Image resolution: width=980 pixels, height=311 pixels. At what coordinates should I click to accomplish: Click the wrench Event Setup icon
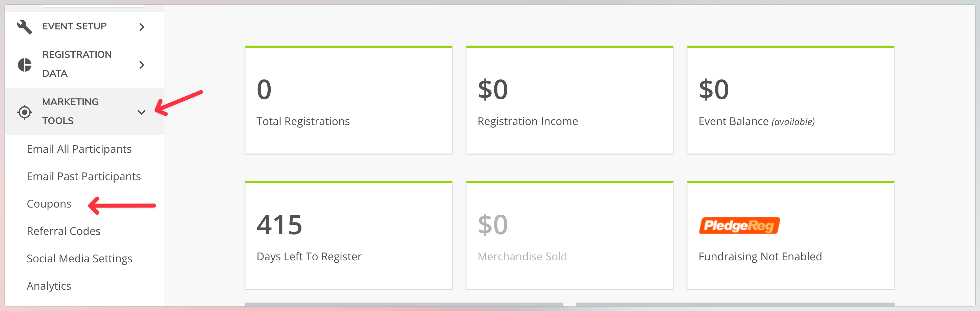(25, 27)
